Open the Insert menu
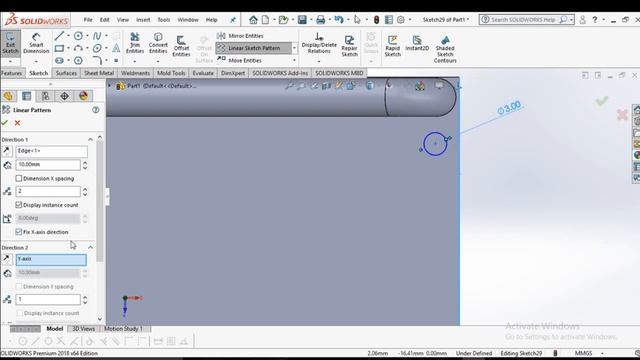640x360 pixels. [x=143, y=20]
